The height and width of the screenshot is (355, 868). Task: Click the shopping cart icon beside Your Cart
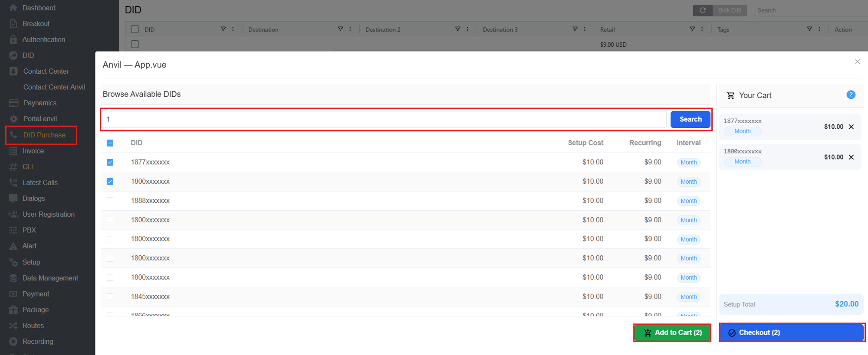point(731,95)
